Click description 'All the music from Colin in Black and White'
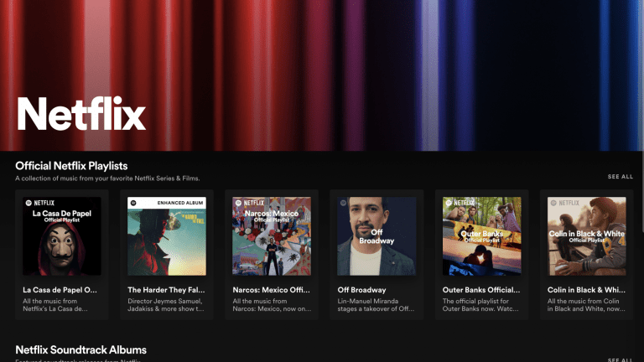Screen dimensions: 644x362 point(586,305)
